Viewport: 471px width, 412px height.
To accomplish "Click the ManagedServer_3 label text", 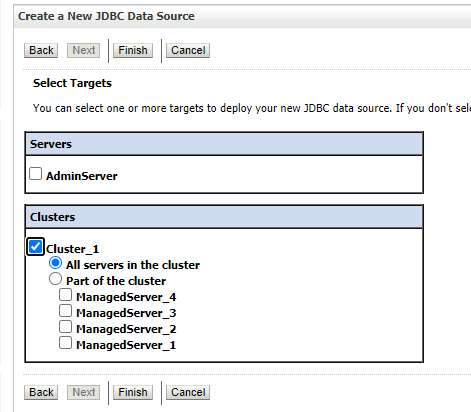I will pyautogui.click(x=126, y=313).
